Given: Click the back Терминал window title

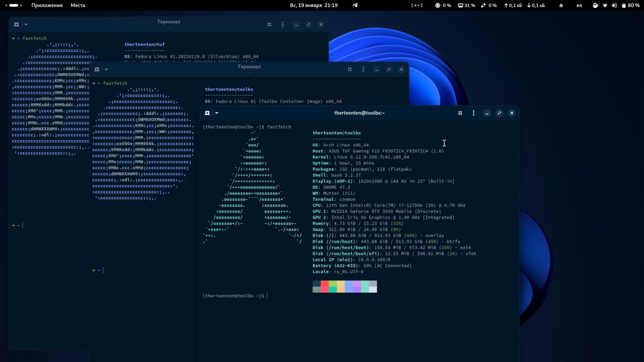Looking at the screenshot, I should click(x=169, y=22).
